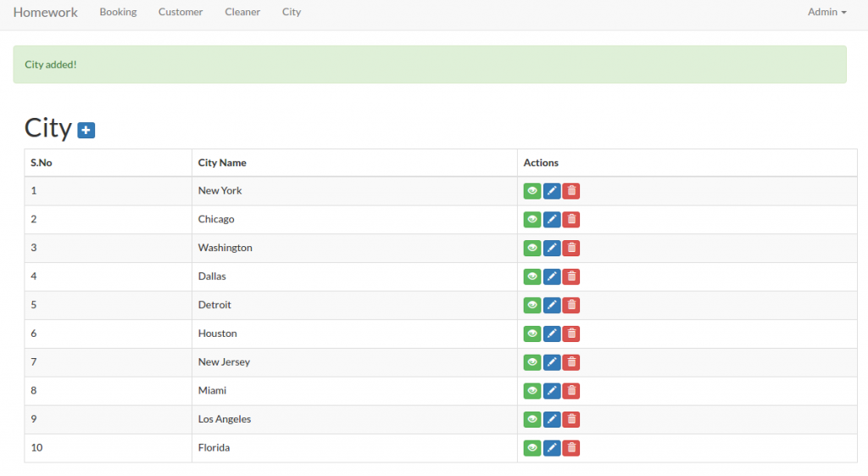Select City in the navbar

point(292,12)
